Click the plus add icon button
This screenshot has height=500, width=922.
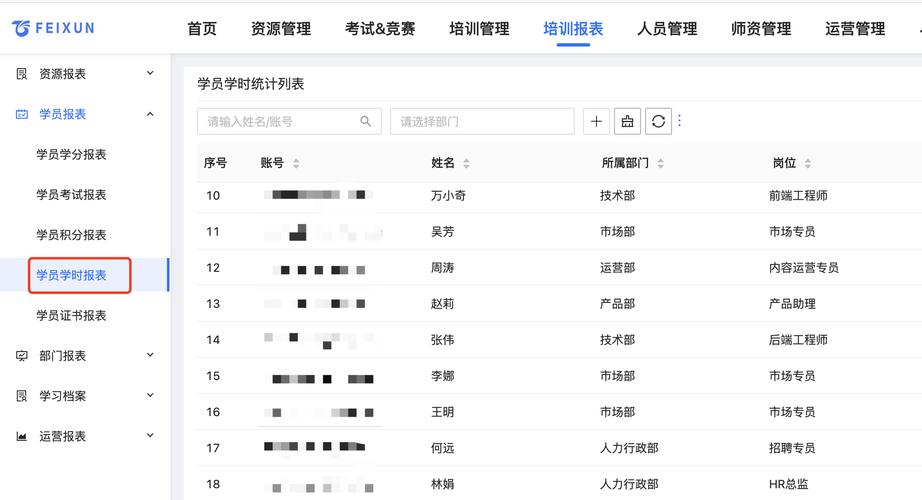(596, 121)
